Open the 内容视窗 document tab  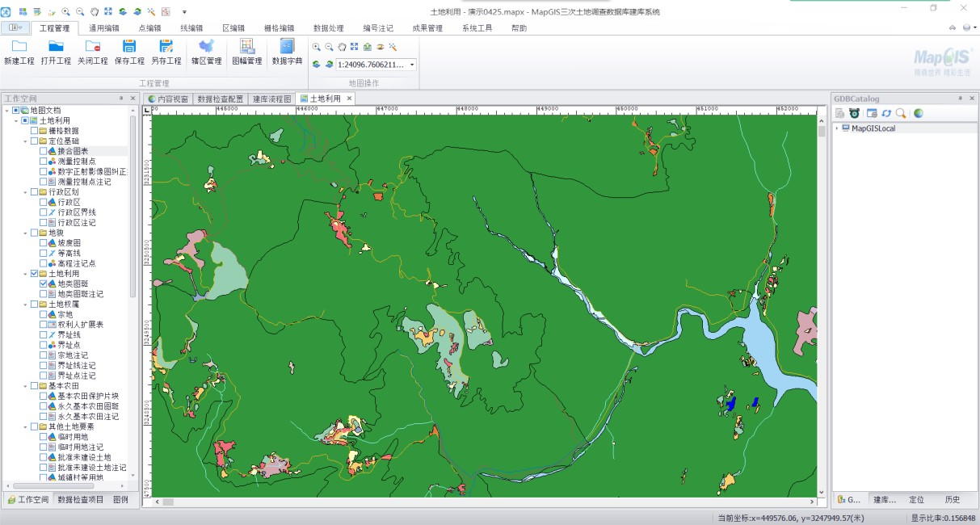click(x=167, y=99)
